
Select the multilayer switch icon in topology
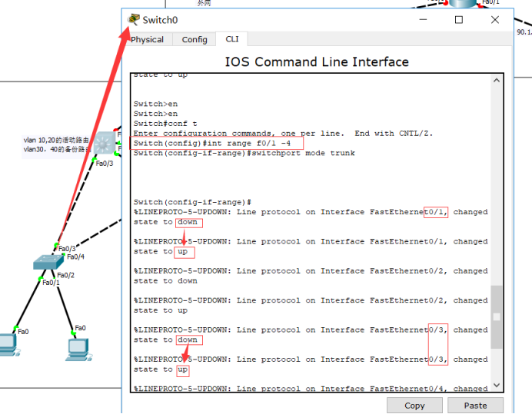coord(104,143)
